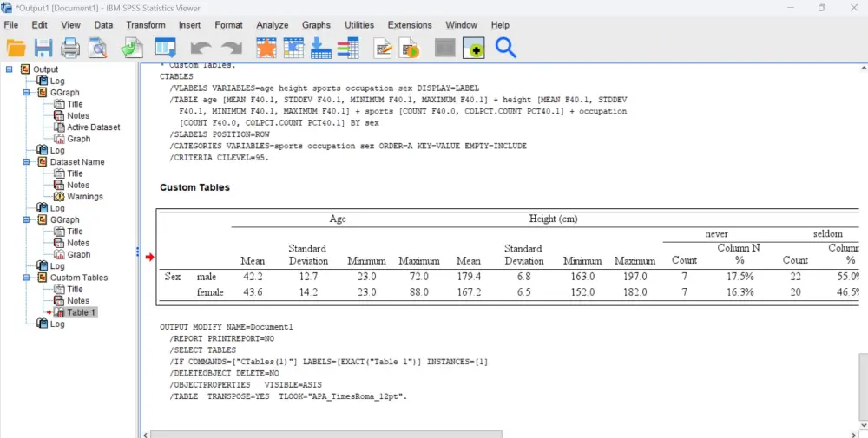
Task: Click the Go to Variable download-arrow icon
Action: [321, 48]
